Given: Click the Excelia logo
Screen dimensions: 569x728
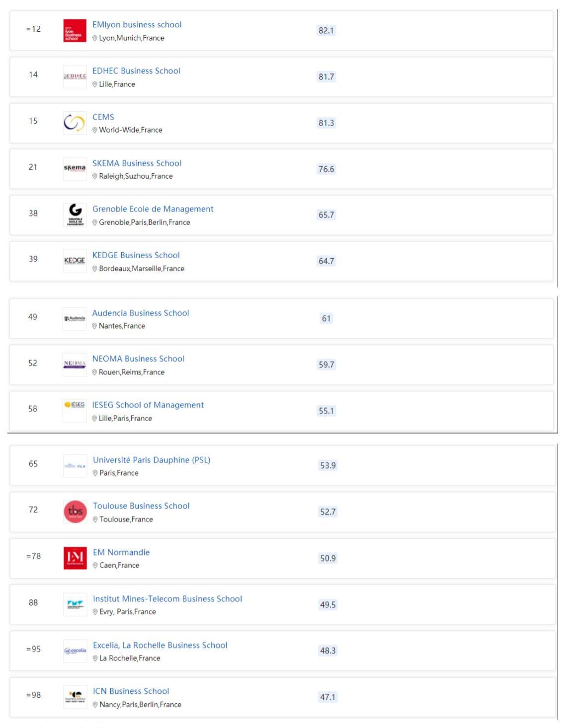Looking at the screenshot, I should (x=75, y=651).
